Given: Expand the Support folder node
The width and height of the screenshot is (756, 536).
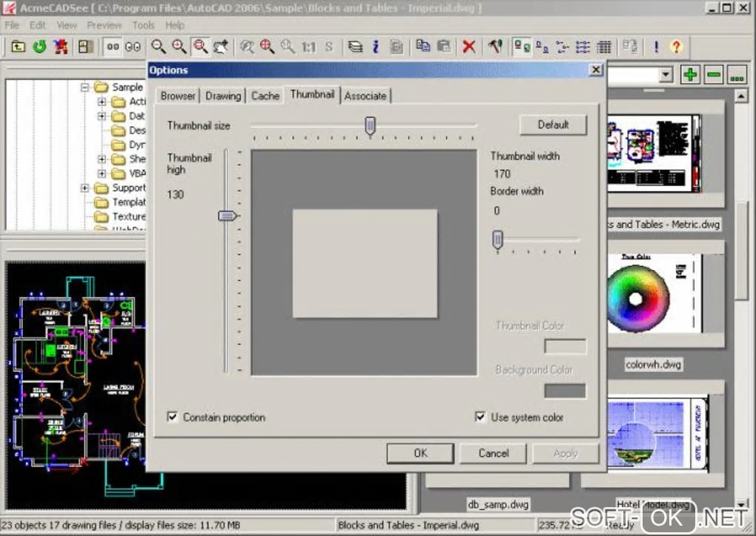Looking at the screenshot, I should (84, 188).
